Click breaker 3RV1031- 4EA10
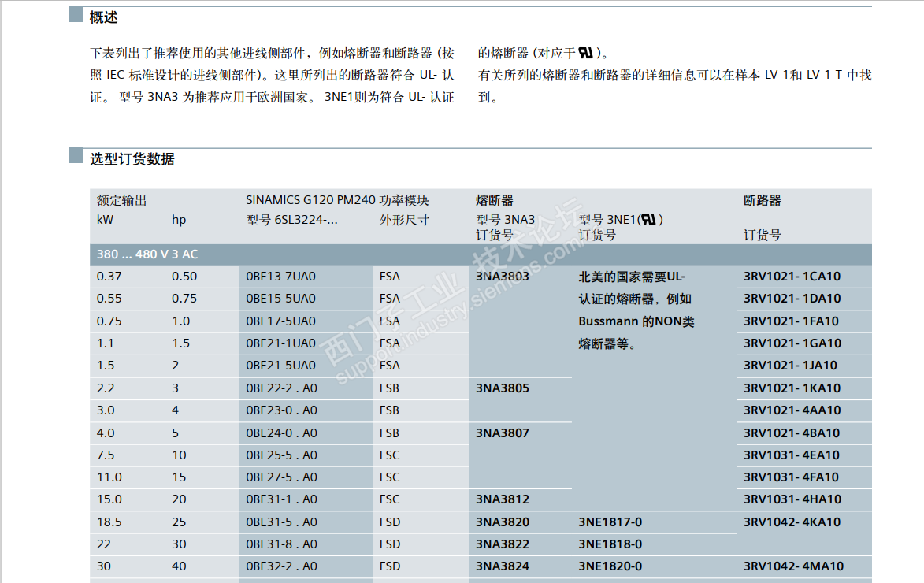The image size is (924, 583). (x=792, y=455)
